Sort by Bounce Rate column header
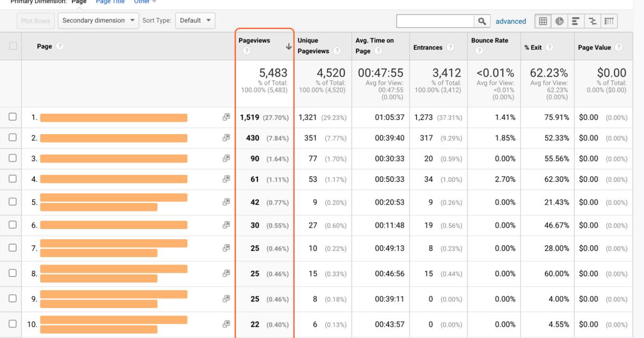Screen dimensions: 644x338 [x=489, y=41]
